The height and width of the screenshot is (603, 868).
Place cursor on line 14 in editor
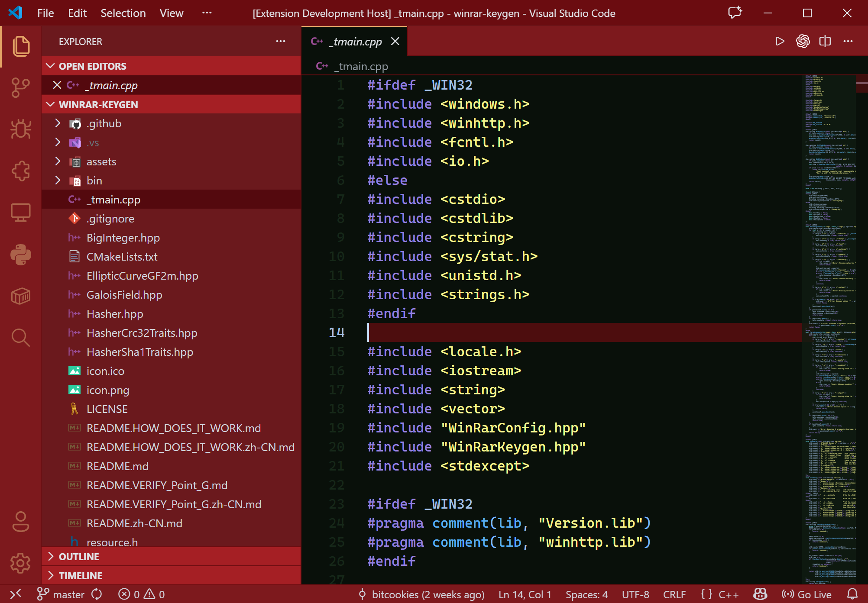585,332
